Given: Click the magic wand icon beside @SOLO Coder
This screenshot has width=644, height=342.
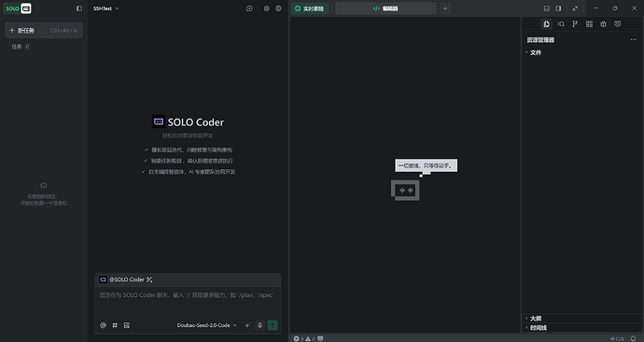Looking at the screenshot, I should 149,279.
